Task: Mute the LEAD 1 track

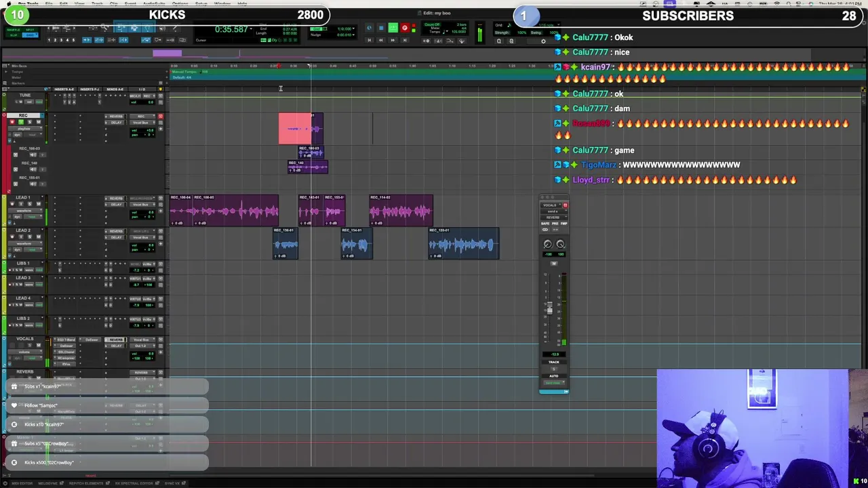Action: 39,204
